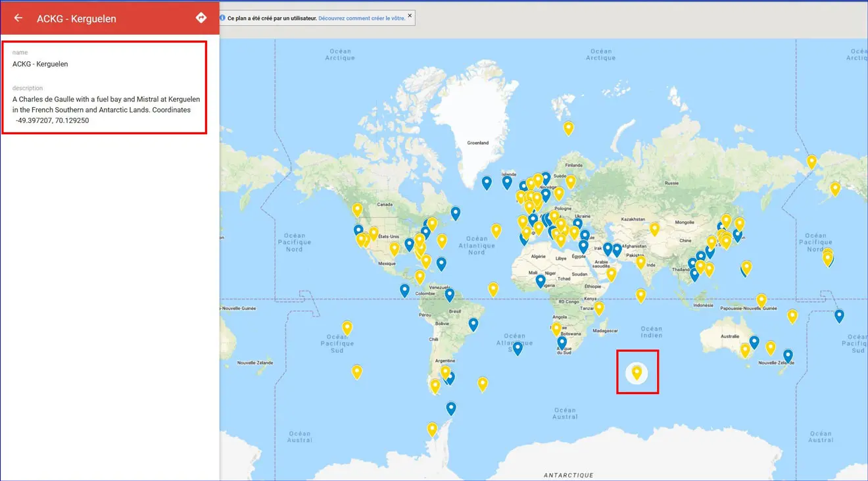The image size is (868, 481).
Task: Open 'Découvrez comment créer le vôtre' link
Action: 362,18
